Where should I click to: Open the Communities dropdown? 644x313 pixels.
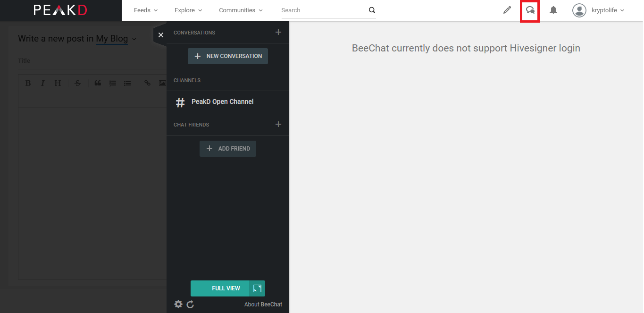(x=241, y=10)
